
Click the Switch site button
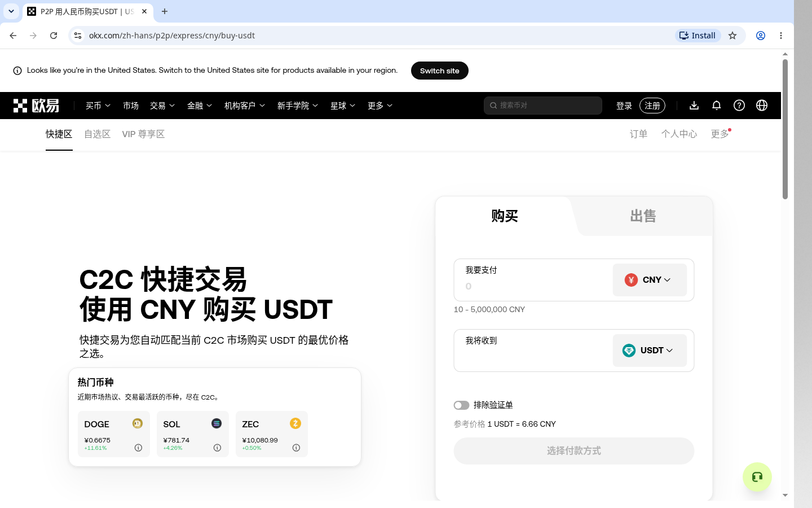(440, 71)
